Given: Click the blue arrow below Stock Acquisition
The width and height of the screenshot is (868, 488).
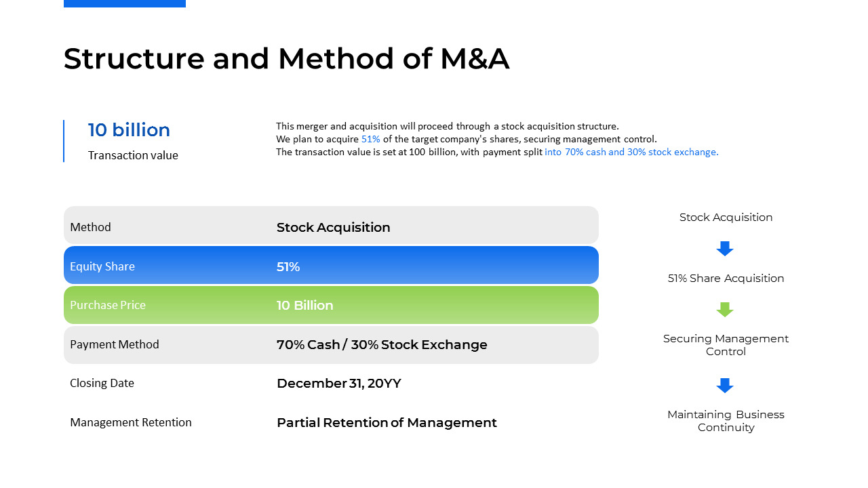Looking at the screenshot, I should [x=725, y=248].
